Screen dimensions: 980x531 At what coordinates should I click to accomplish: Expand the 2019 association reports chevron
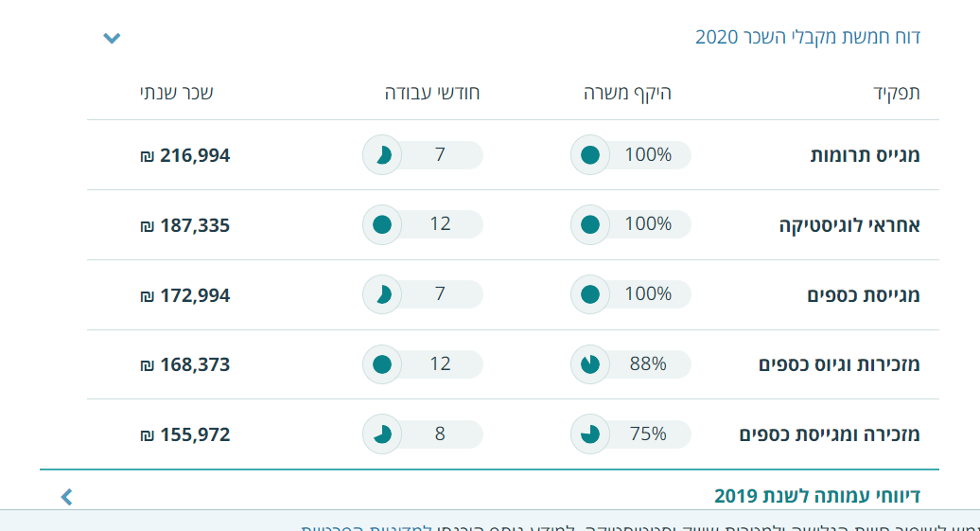point(66,496)
